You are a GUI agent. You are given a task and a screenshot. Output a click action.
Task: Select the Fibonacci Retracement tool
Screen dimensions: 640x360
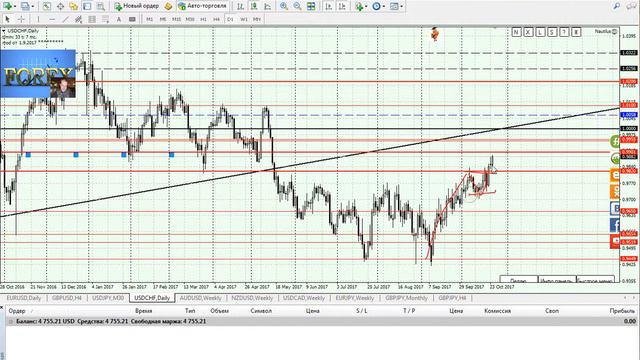click(x=105, y=19)
